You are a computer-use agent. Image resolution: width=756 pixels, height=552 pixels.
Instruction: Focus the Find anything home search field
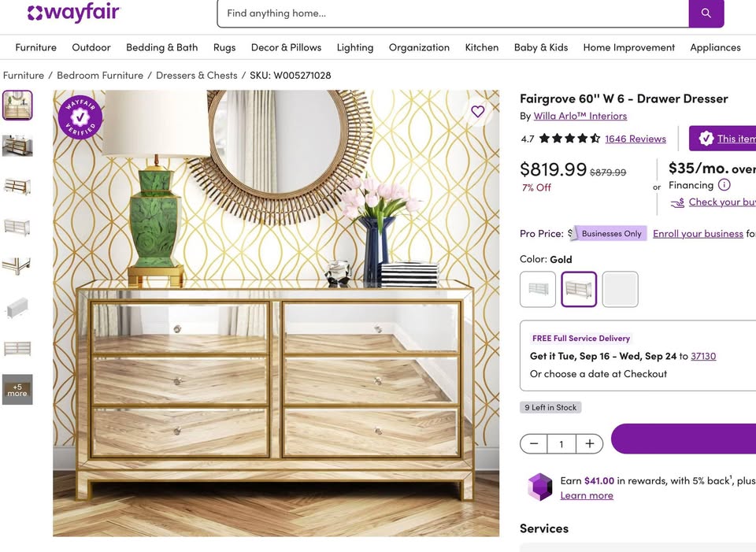click(454, 13)
